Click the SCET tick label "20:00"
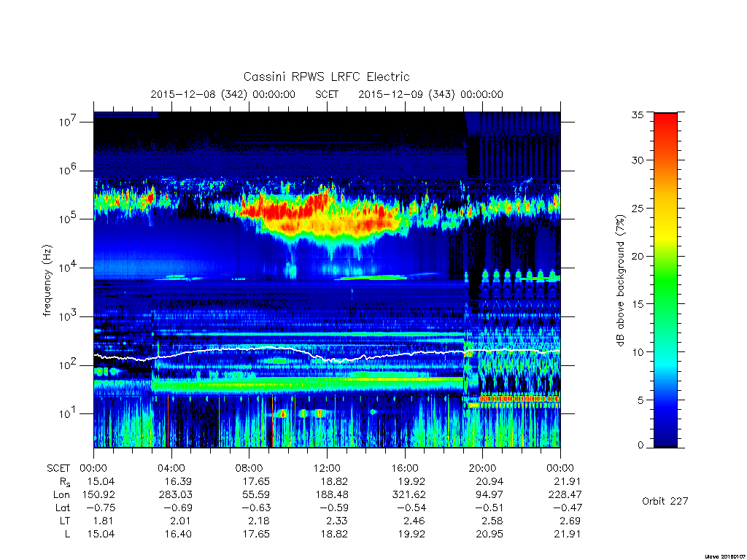The width and height of the screenshot is (747, 560). pyautogui.click(x=483, y=468)
